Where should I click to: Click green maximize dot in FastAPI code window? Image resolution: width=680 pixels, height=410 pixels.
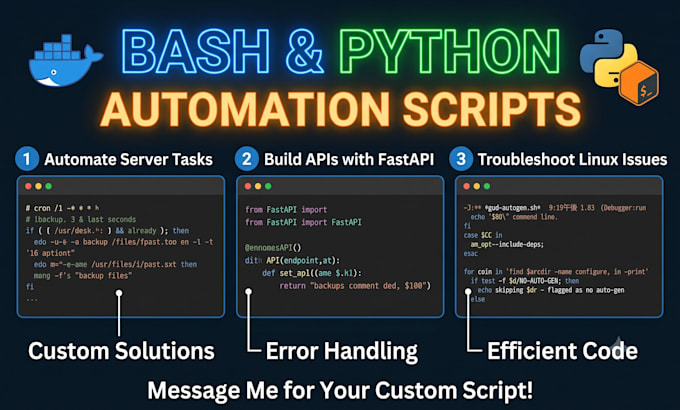click(268, 186)
